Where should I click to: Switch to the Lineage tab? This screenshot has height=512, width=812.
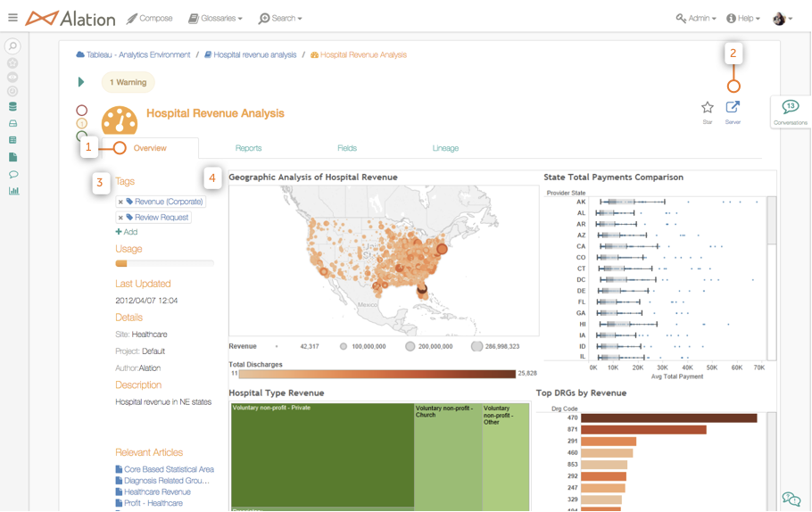pos(445,148)
